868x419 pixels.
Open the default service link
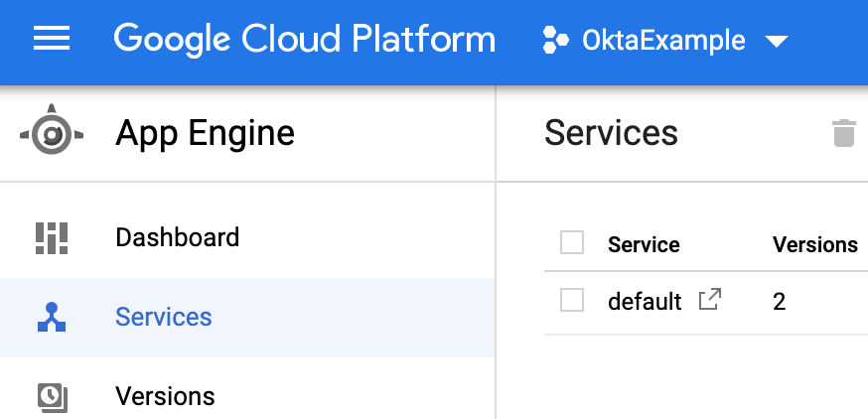[x=645, y=301]
